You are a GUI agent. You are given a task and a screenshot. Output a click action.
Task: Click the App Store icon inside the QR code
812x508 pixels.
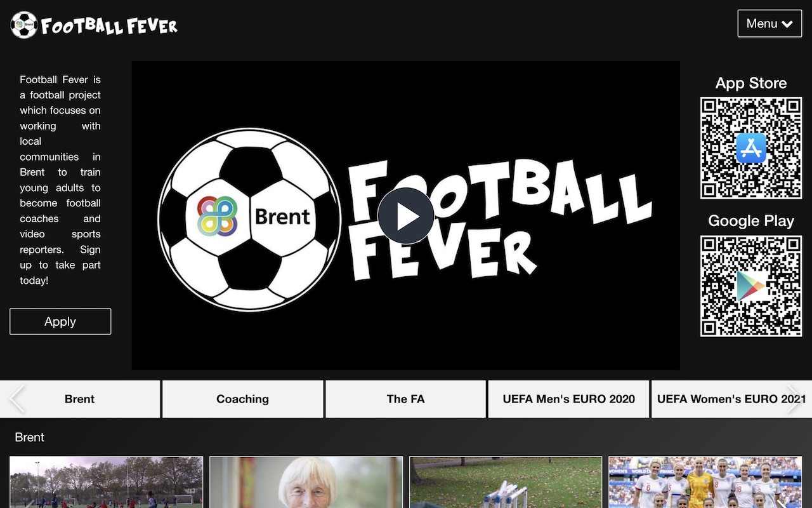pyautogui.click(x=751, y=149)
